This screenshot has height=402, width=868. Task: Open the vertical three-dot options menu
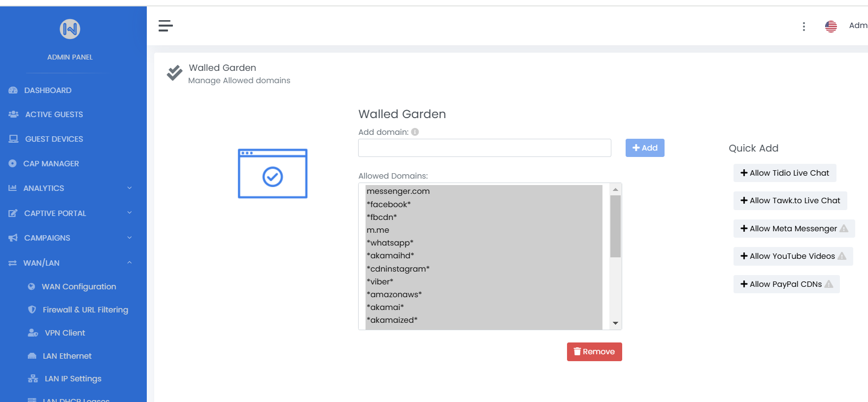click(803, 27)
